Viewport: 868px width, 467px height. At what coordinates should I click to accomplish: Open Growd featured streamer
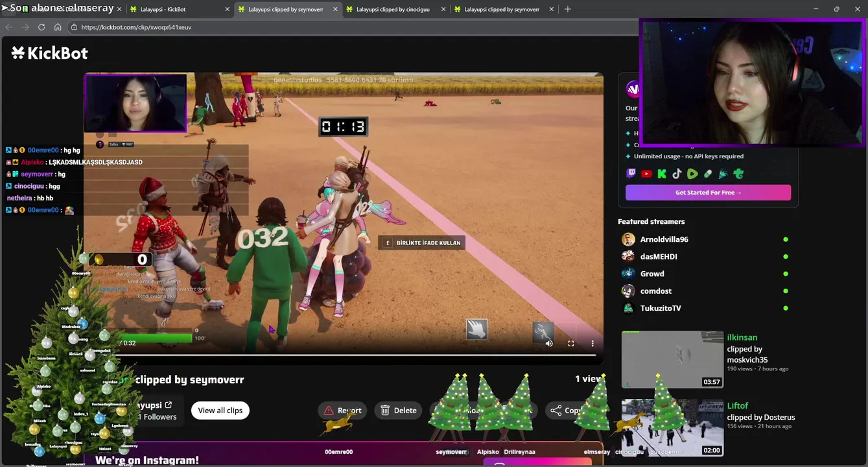tap(652, 274)
